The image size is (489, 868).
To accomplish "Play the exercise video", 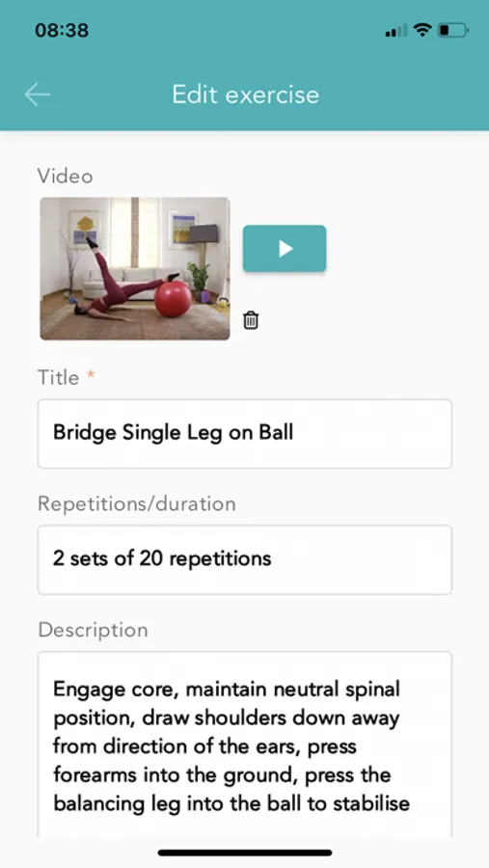I will point(285,249).
